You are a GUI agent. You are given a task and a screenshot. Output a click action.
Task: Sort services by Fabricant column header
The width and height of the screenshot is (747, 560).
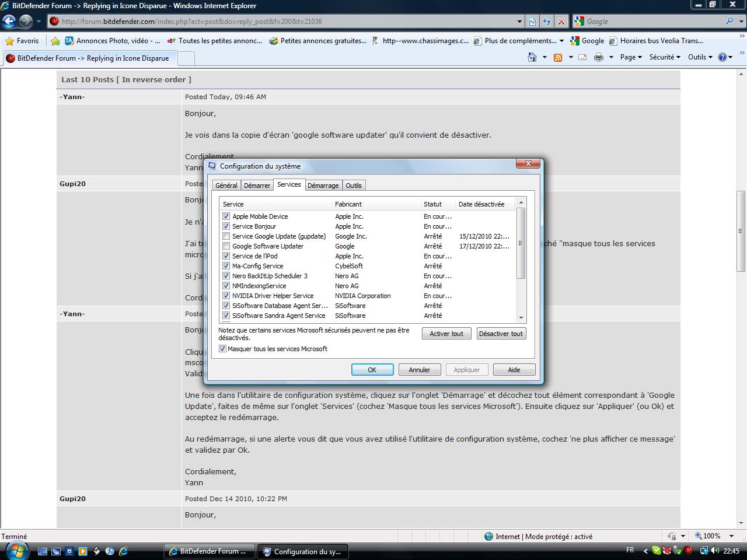tap(376, 204)
